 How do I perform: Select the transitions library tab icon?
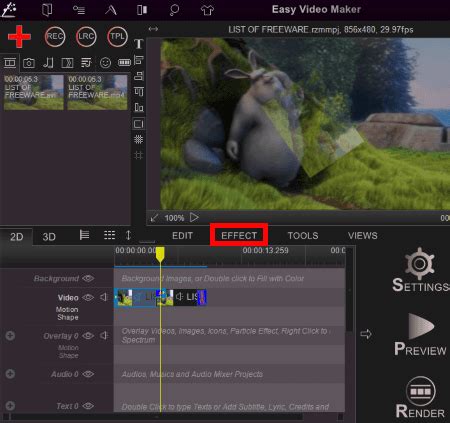pyautogui.click(x=67, y=63)
